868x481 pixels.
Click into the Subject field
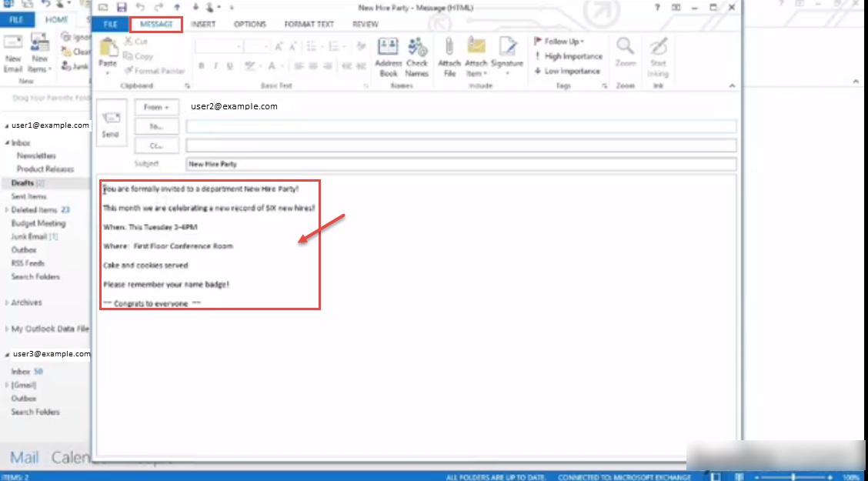(x=461, y=164)
